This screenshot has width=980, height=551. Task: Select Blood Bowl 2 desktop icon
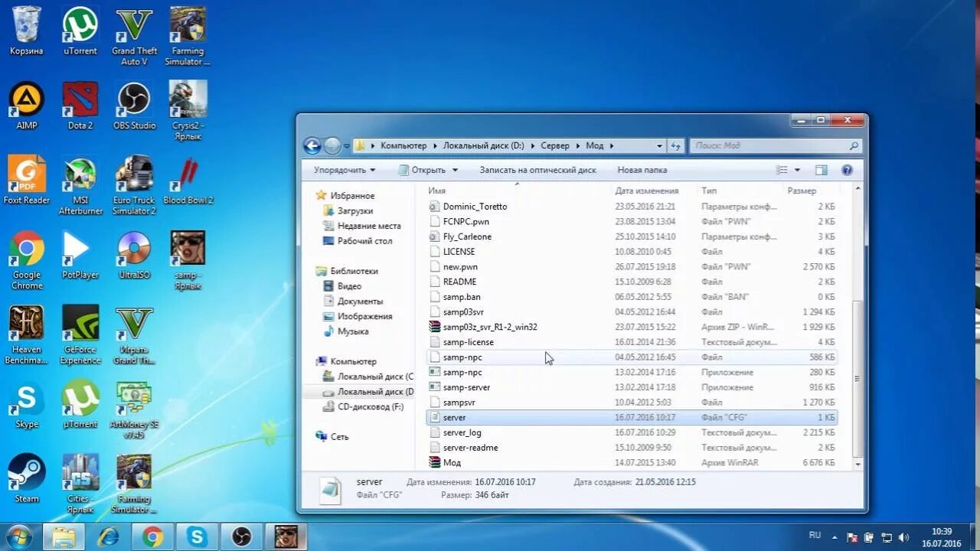(188, 181)
